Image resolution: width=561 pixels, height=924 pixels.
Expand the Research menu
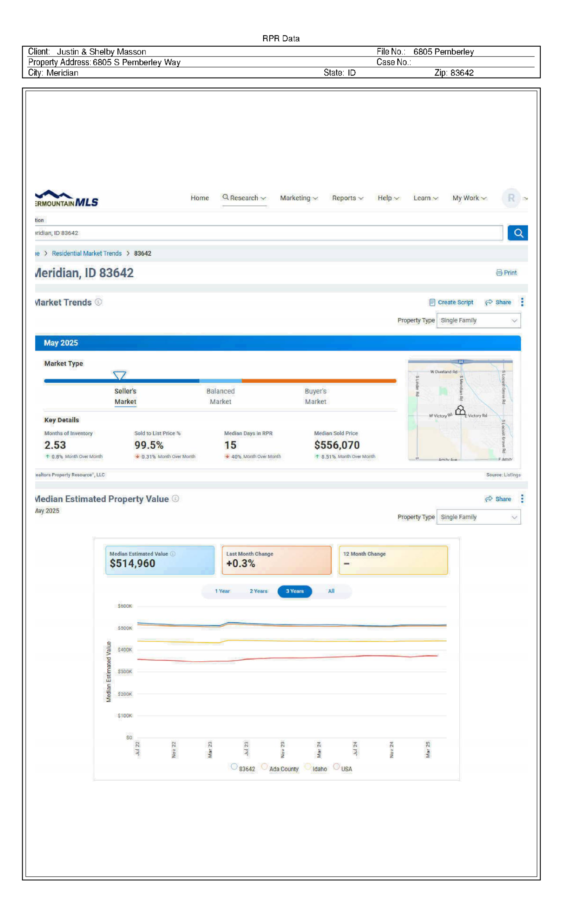244,198
